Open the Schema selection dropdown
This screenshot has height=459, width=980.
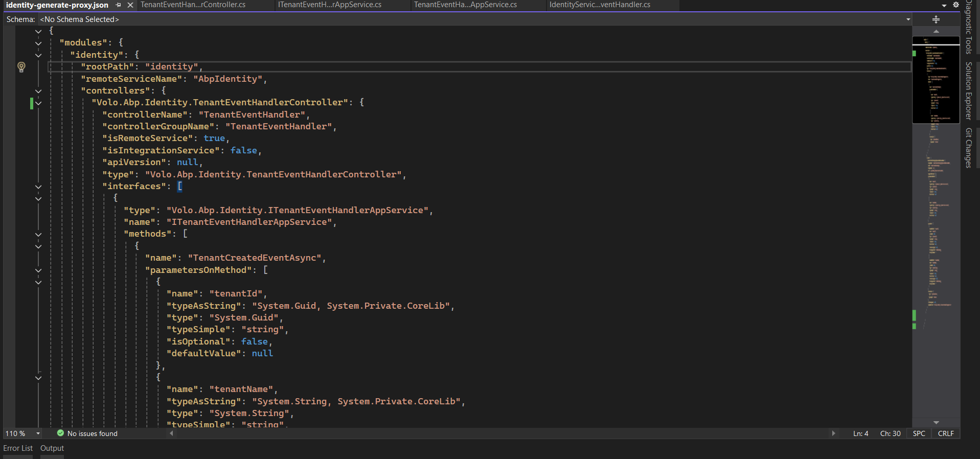point(908,19)
